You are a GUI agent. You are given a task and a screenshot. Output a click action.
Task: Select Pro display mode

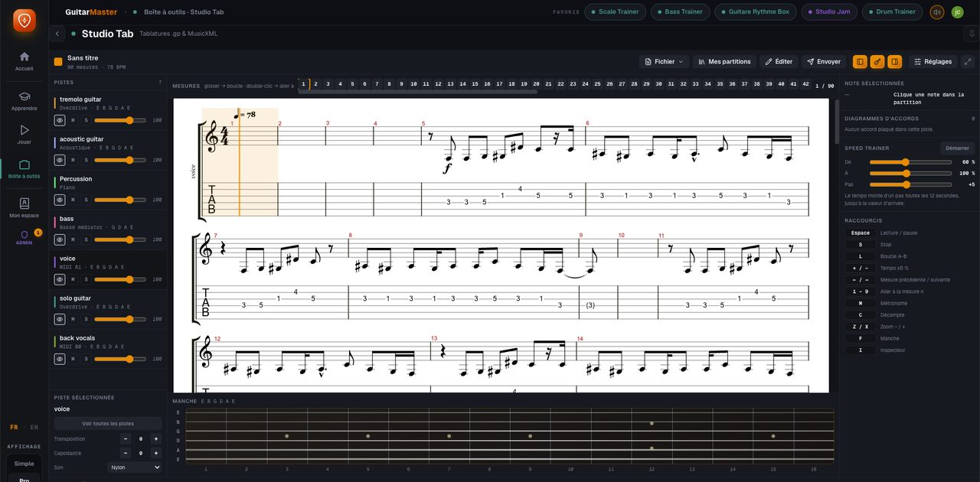click(24, 479)
